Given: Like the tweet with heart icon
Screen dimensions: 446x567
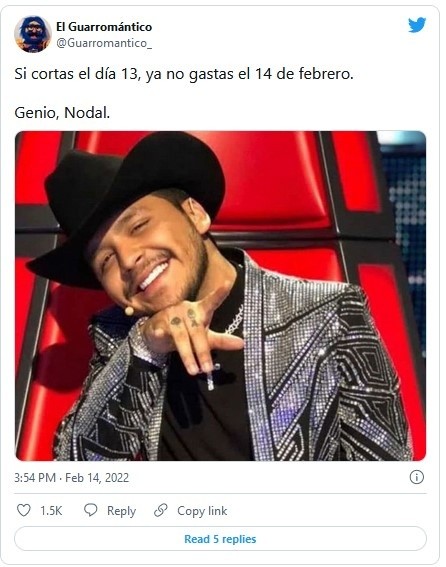Looking at the screenshot, I should 24,510.
